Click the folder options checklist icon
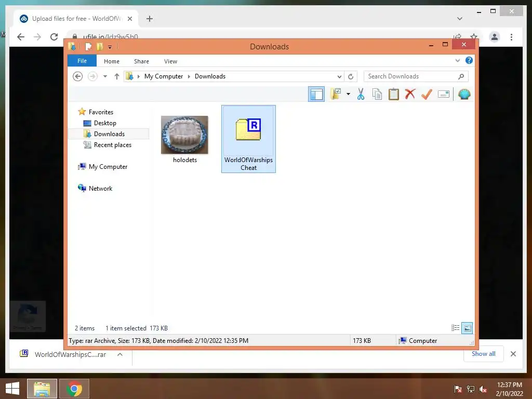 pos(336,94)
